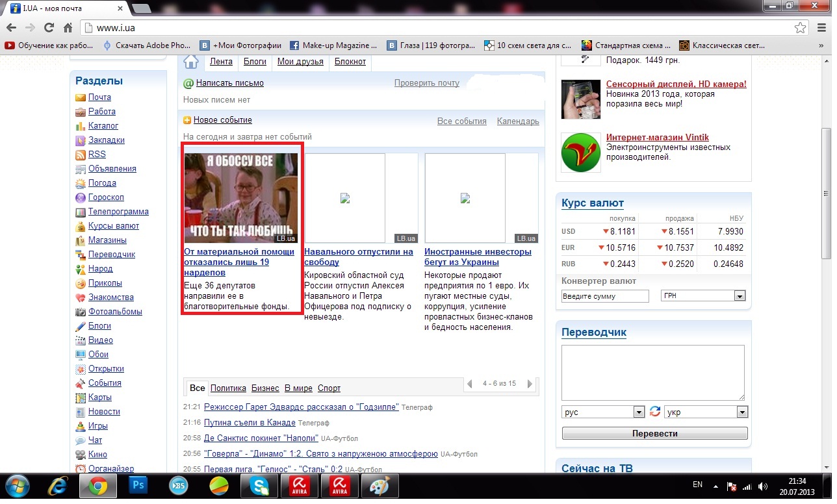Open the Погода link in sidebar
This screenshot has width=837, height=504.
(x=102, y=183)
